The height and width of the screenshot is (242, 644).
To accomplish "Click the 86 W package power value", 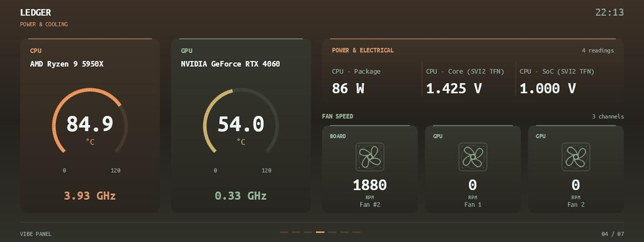I will pos(348,89).
